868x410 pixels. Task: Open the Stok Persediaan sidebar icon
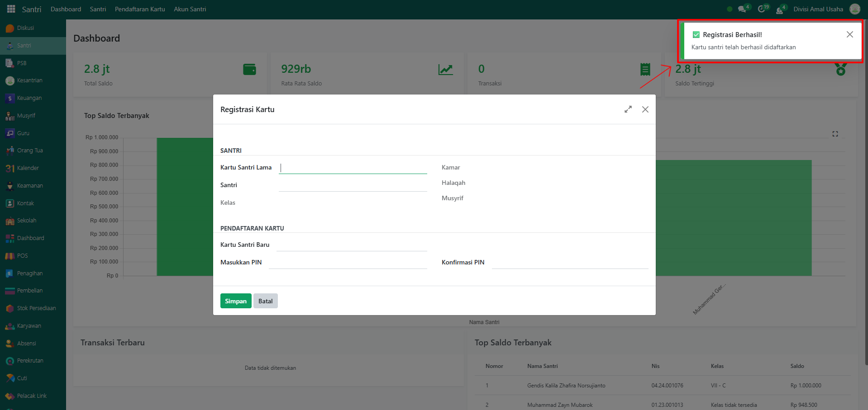[10, 308]
